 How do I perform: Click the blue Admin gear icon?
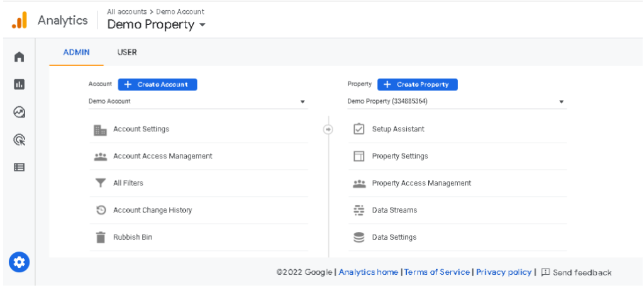coord(18,262)
